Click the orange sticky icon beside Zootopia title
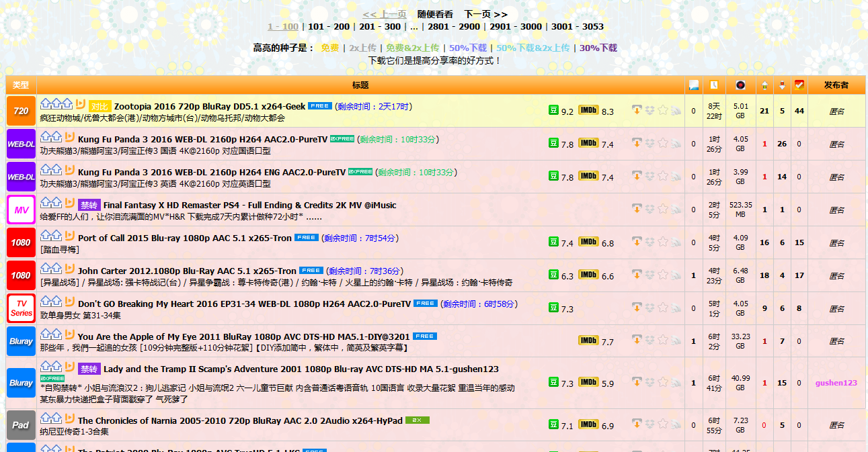 80,104
